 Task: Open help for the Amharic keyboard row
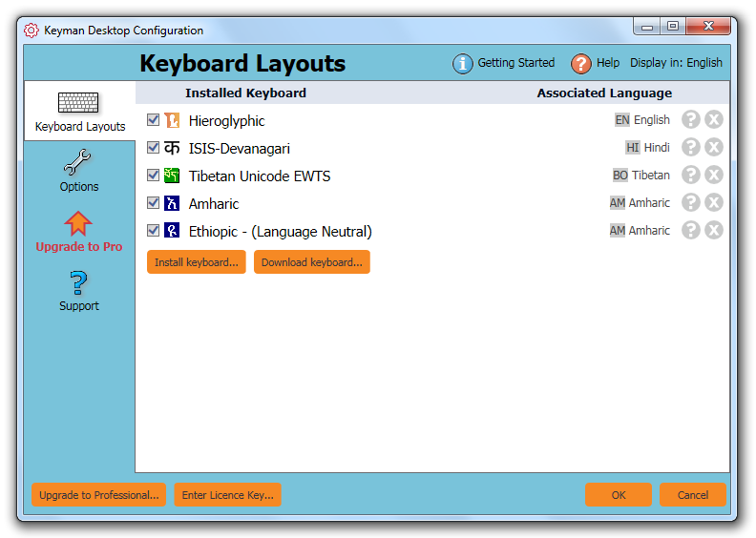(690, 202)
